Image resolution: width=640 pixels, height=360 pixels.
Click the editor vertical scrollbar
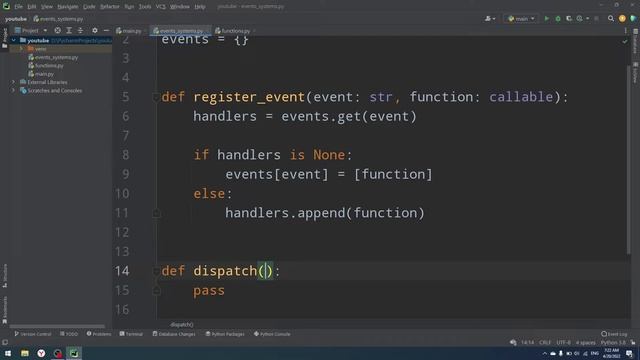tap(629, 159)
